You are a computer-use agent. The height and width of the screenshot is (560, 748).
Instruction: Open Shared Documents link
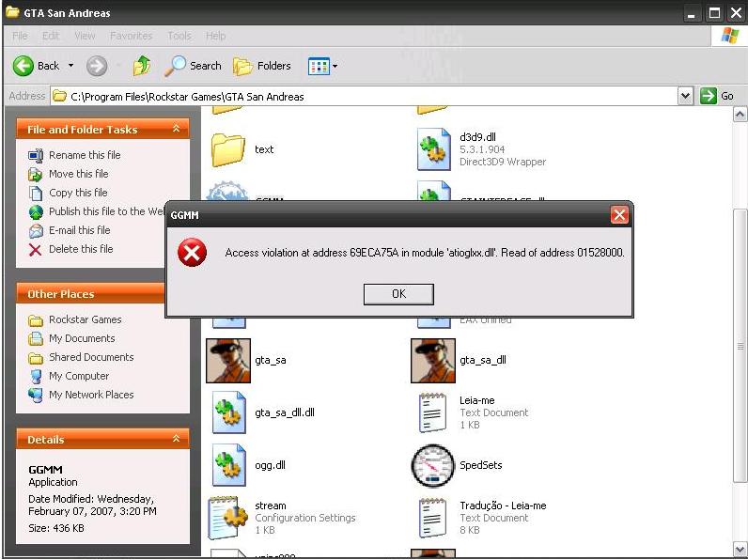coord(91,357)
